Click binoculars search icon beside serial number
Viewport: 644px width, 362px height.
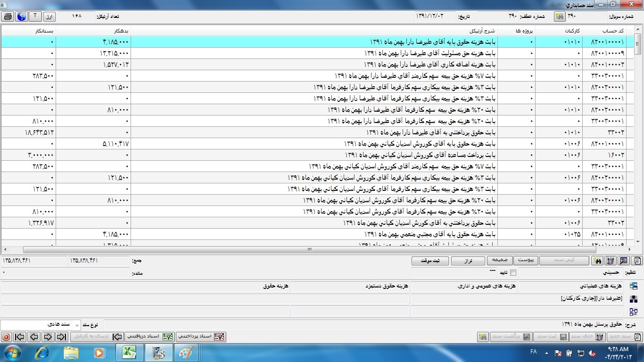click(560, 16)
